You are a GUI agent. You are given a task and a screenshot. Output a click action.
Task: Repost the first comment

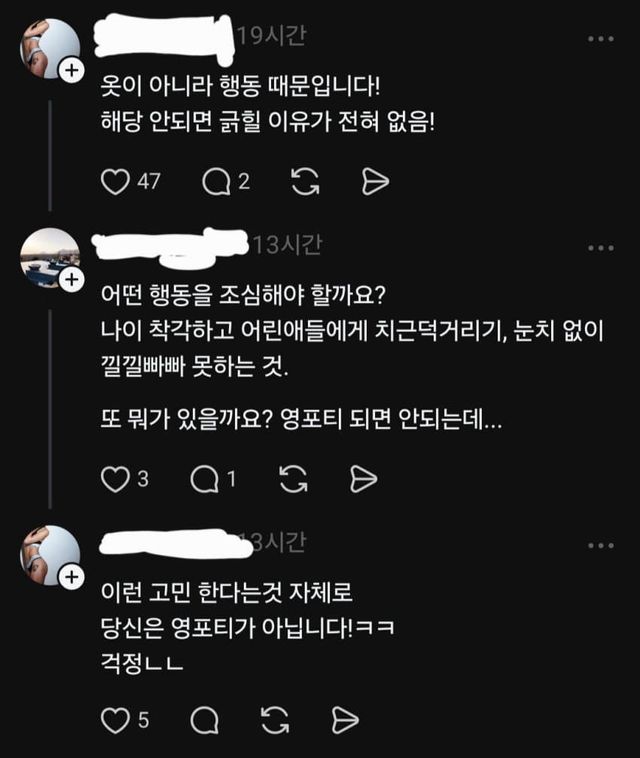click(x=305, y=181)
